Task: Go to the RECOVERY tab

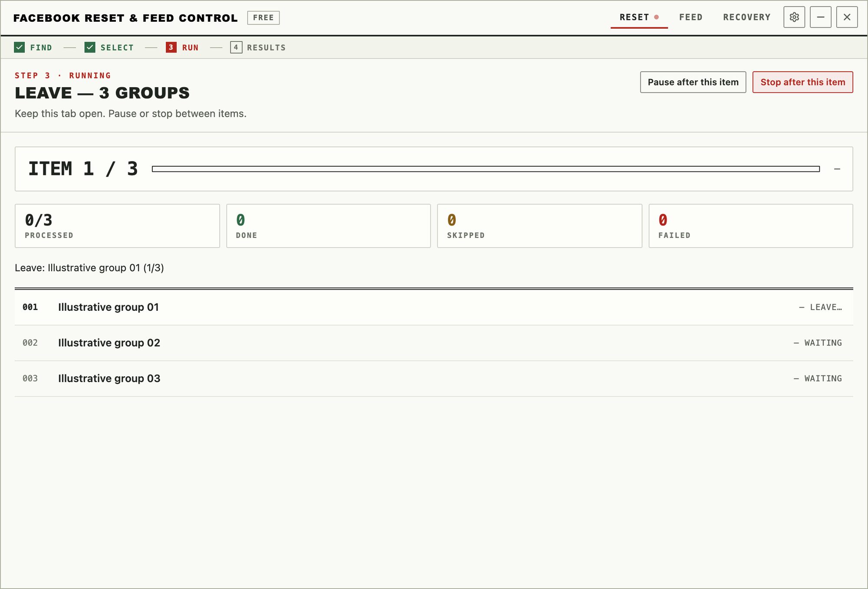Action: point(746,17)
